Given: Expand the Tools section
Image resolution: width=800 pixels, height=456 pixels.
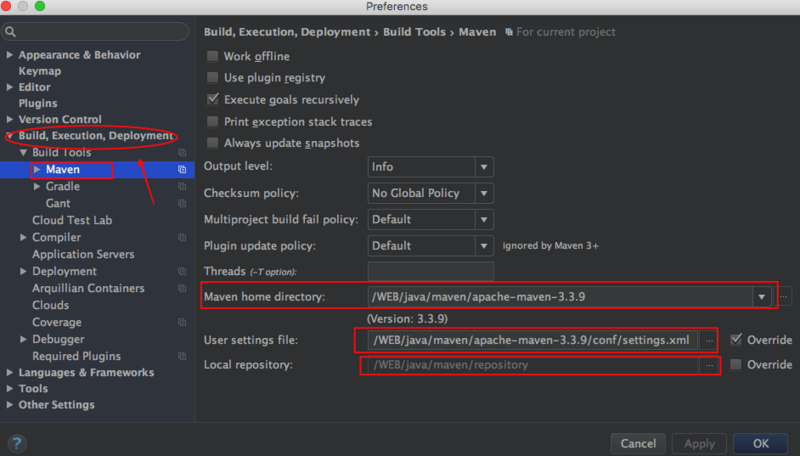Looking at the screenshot, I should point(10,389).
